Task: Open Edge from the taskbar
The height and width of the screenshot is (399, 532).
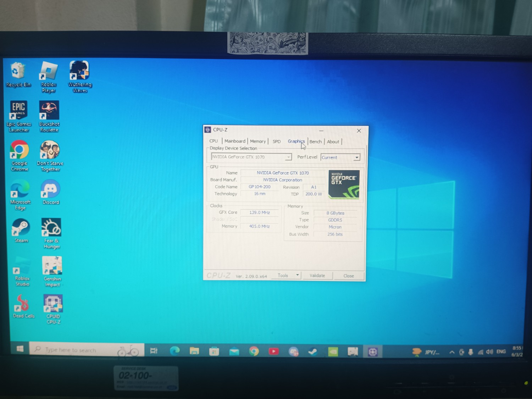Action: 174,351
